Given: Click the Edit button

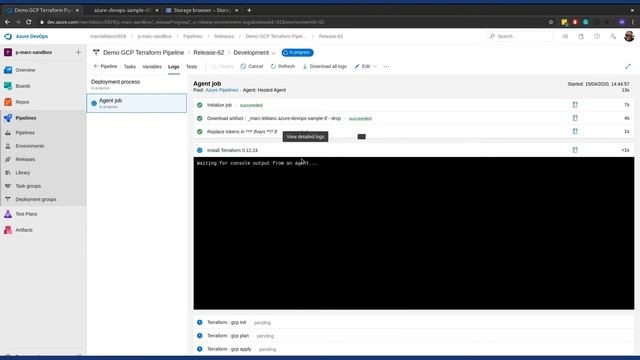Looking at the screenshot, I should pyautogui.click(x=362, y=66).
